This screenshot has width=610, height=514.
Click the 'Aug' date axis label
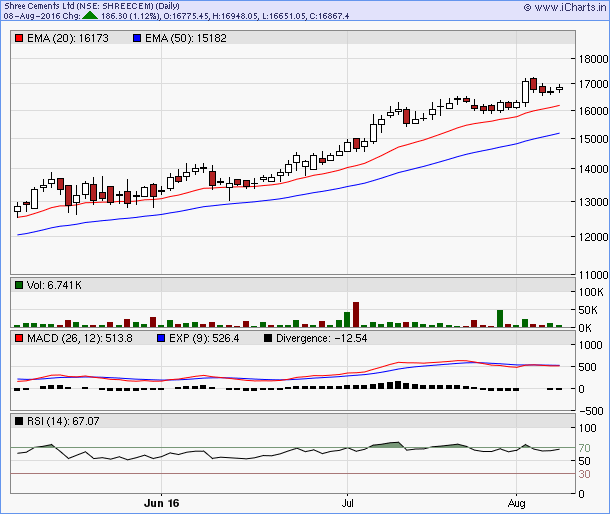[516, 503]
